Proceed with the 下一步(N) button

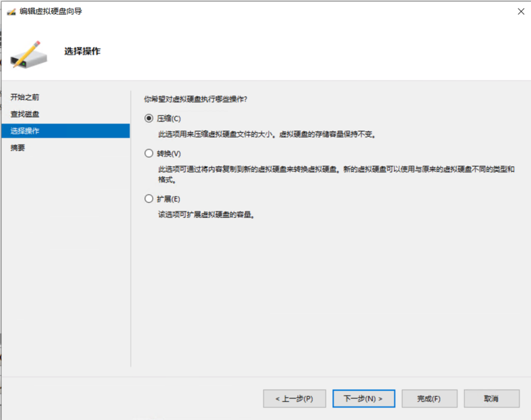tap(364, 399)
